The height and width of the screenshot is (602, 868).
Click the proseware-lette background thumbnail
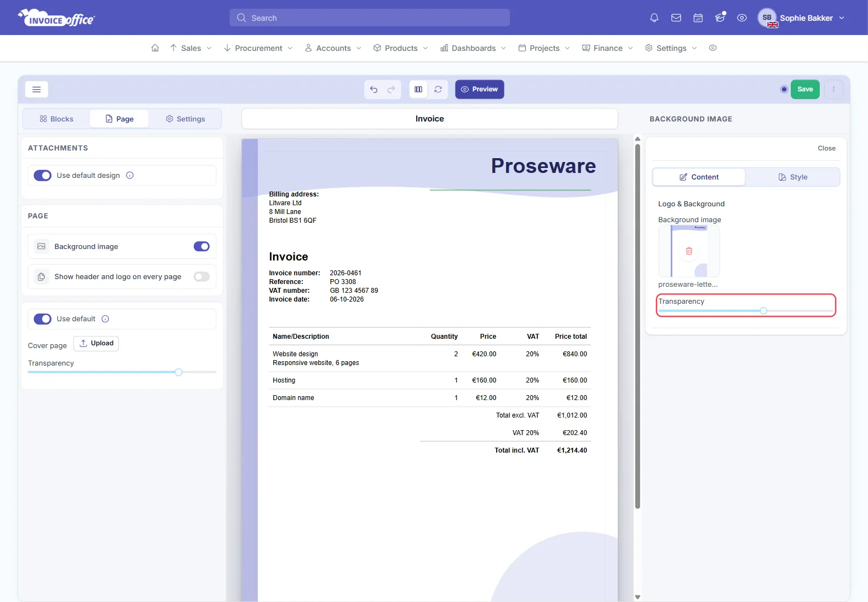click(689, 251)
